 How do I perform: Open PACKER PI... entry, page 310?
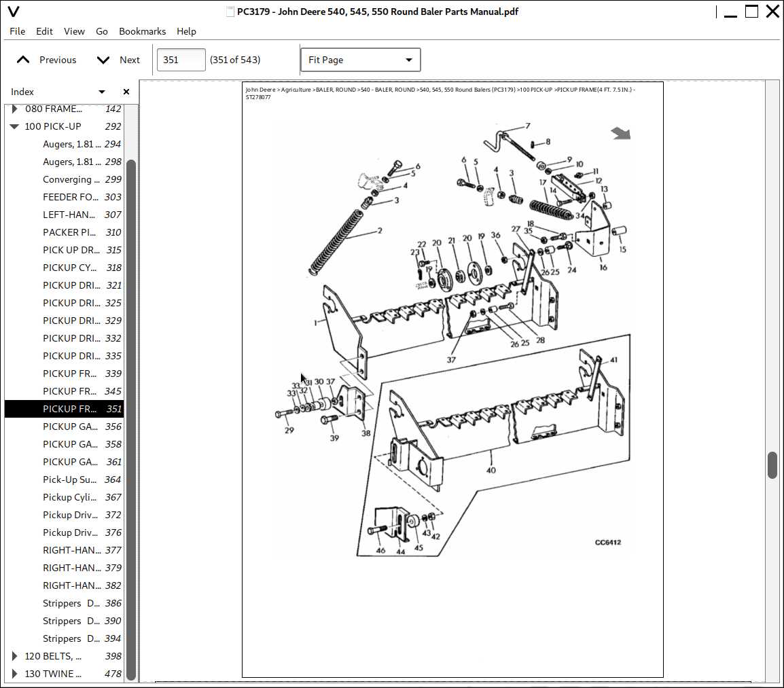click(64, 232)
